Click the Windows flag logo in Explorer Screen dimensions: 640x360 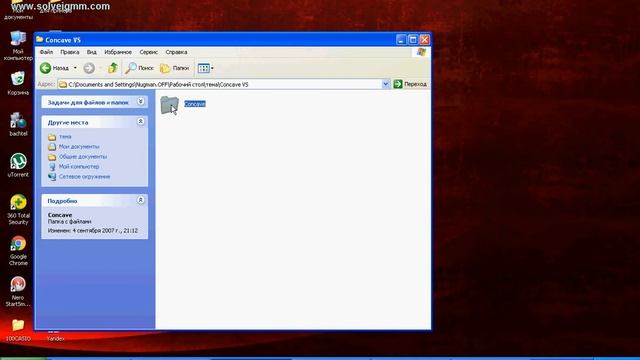tap(422, 52)
